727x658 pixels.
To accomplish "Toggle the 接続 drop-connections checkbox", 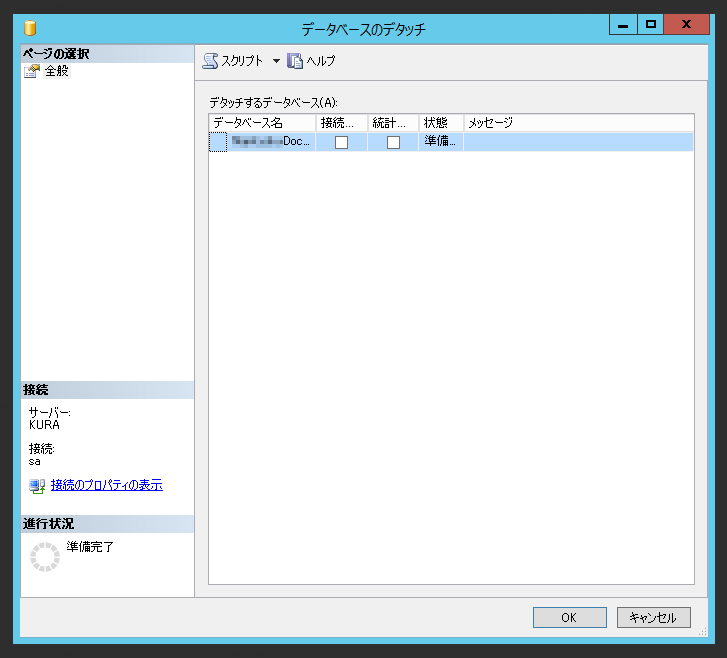I will tap(341, 142).
